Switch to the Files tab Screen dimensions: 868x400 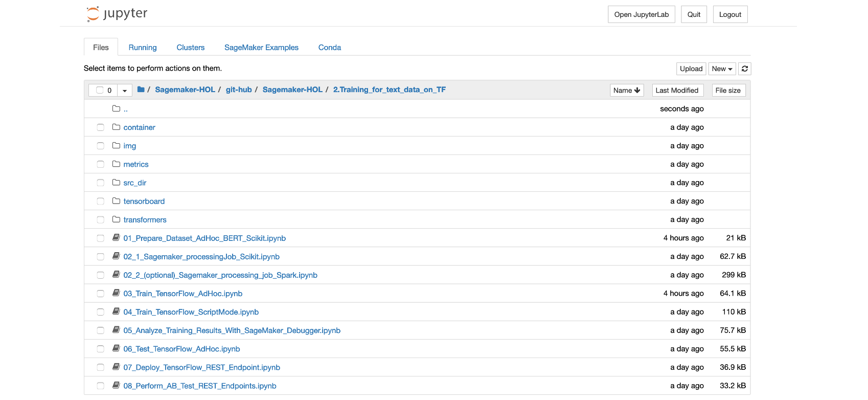tap(101, 47)
